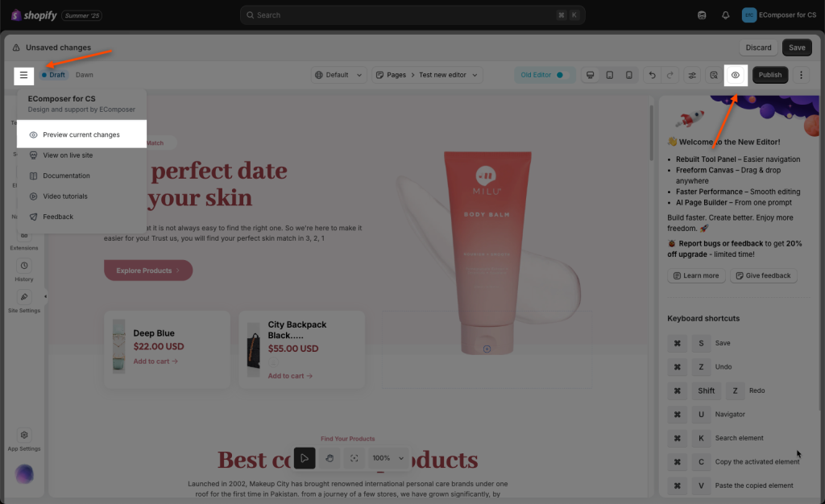Click the Keyboard shortcuts heading

click(703, 319)
